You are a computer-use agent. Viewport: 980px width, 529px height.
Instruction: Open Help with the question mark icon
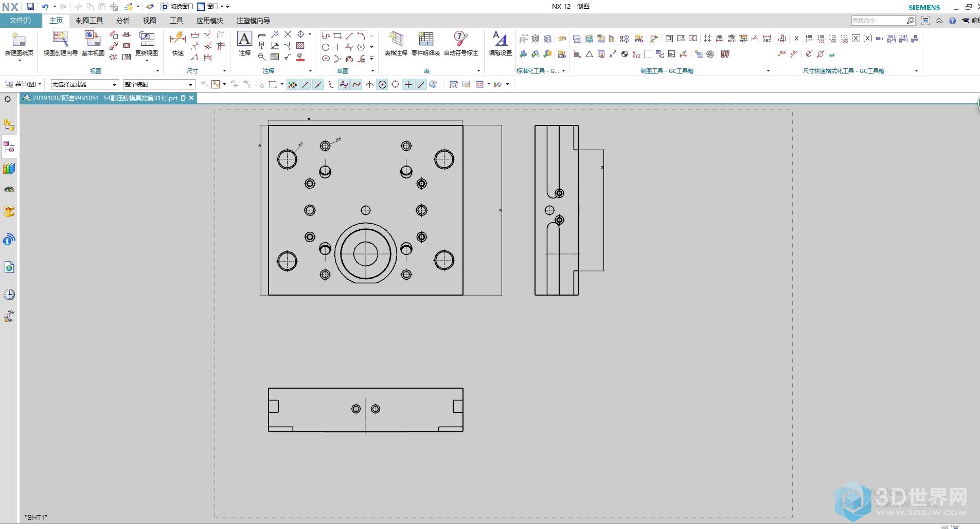(952, 21)
